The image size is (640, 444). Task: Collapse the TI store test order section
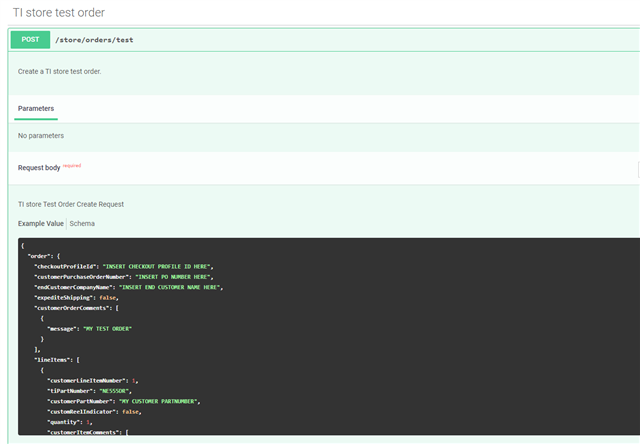(x=58, y=12)
